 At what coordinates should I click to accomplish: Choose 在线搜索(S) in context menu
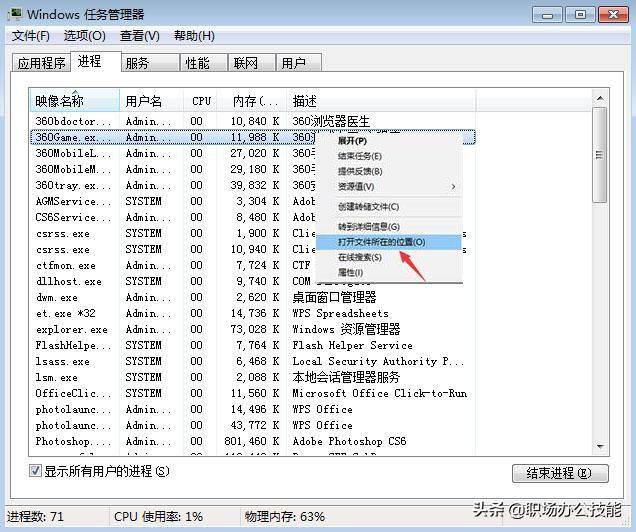coord(389,257)
